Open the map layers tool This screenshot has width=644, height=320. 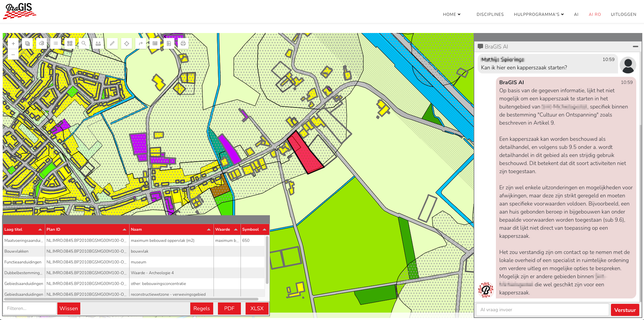[27, 43]
